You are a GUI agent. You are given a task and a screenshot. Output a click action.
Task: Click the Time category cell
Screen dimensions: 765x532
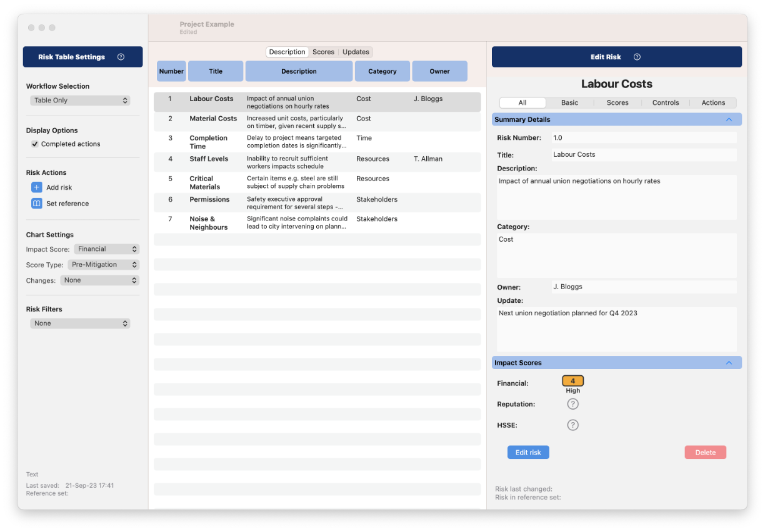pos(364,138)
